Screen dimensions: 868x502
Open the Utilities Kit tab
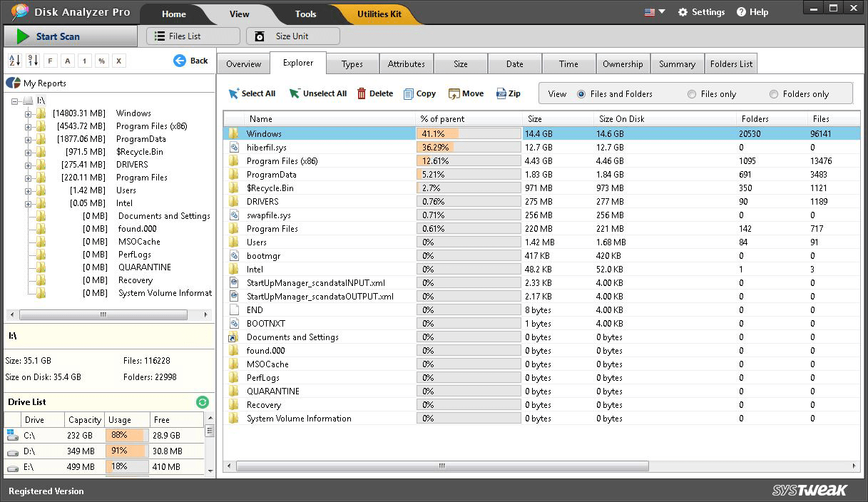(379, 14)
